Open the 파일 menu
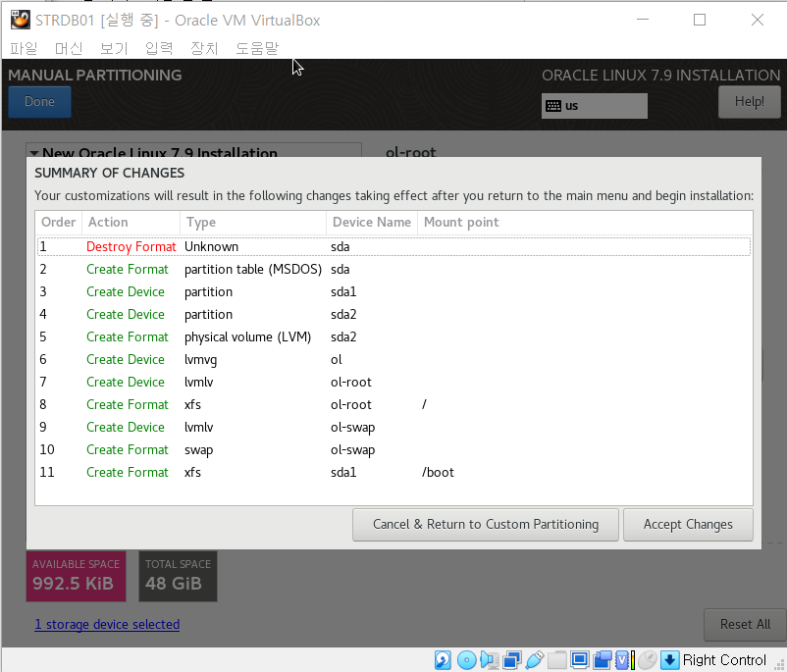787x672 pixels. 24,48
